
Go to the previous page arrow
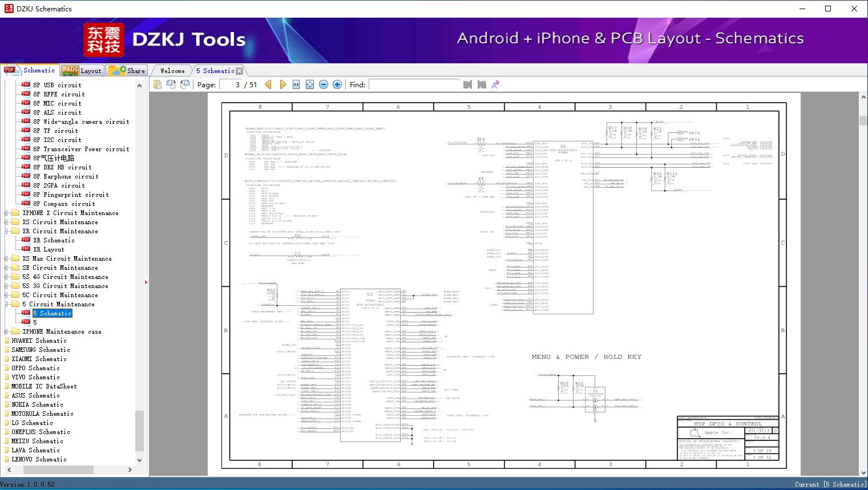pyautogui.click(x=268, y=84)
